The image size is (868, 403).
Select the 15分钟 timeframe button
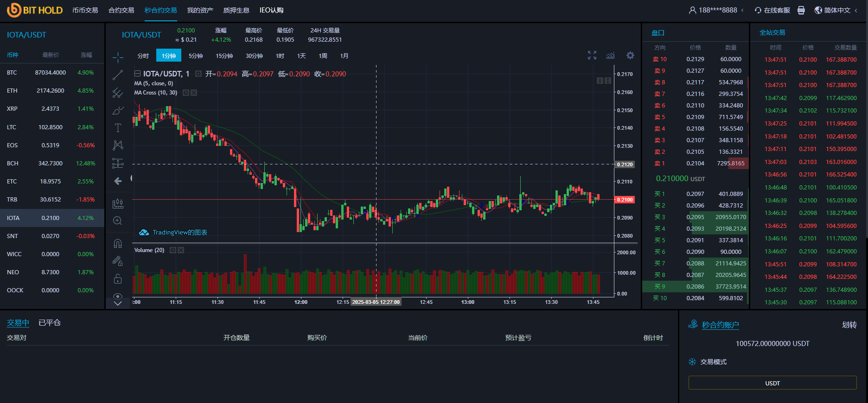pyautogui.click(x=224, y=56)
